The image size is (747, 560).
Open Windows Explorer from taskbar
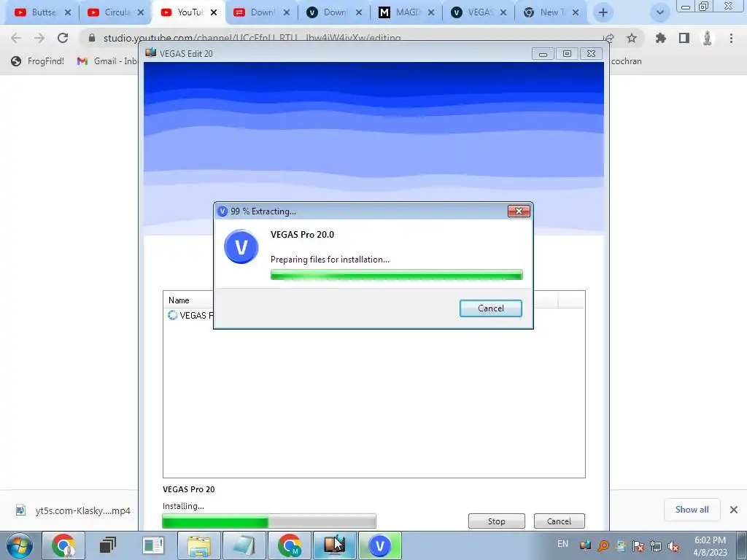[x=199, y=545]
